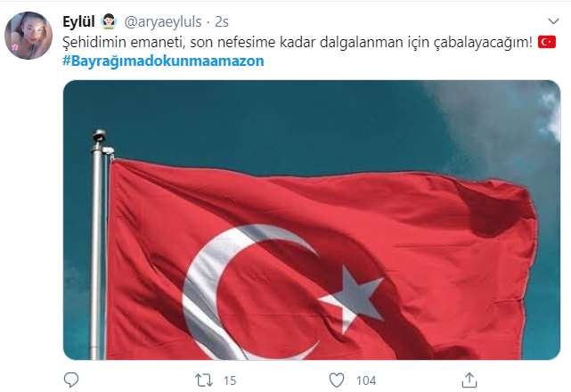The height and width of the screenshot is (392, 571).
Task: Retweet the post using the arrows icon
Action: point(204,380)
